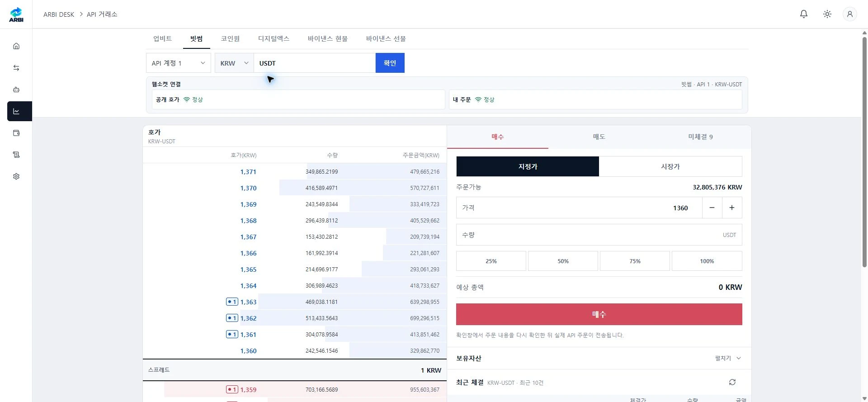Click ARBI DESK breadcrumb link

pyautogui.click(x=59, y=14)
